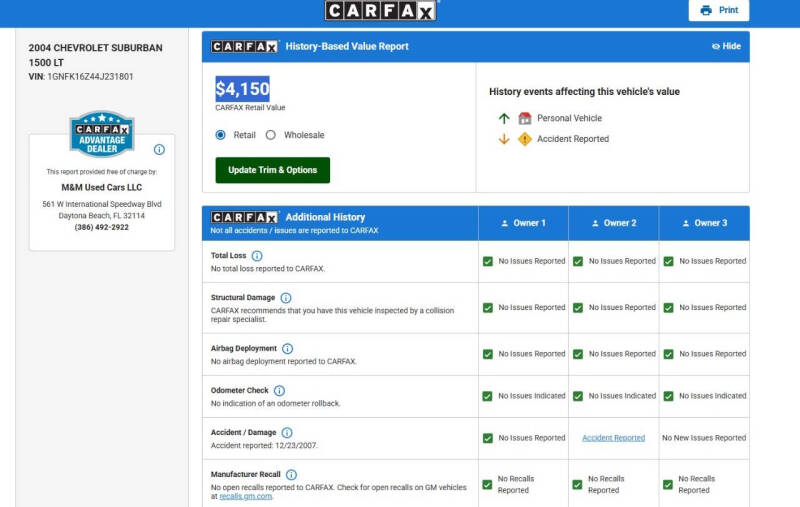The height and width of the screenshot is (507, 800).
Task: Click the Owner 3 person icon
Action: (x=686, y=223)
